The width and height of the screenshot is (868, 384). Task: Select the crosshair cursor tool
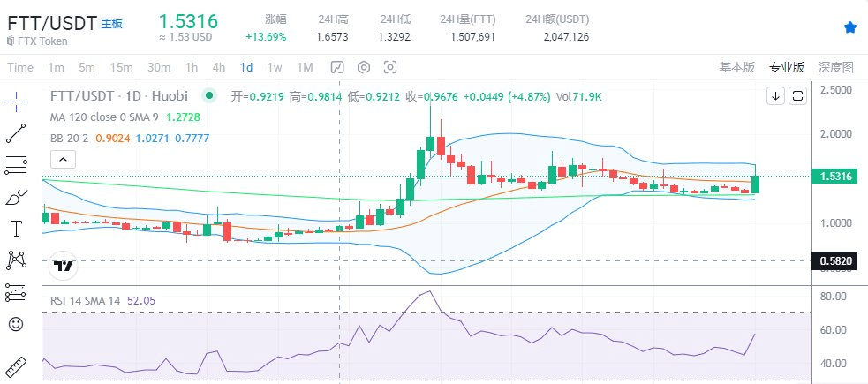pyautogui.click(x=16, y=101)
